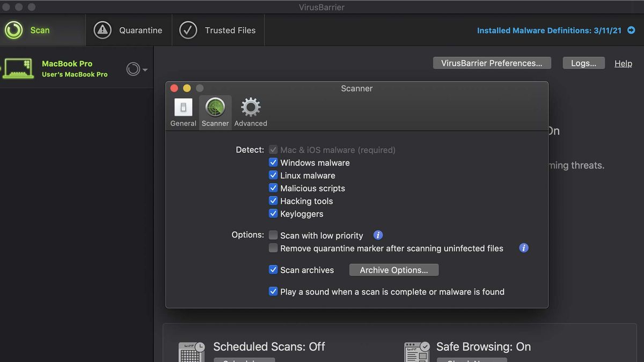The width and height of the screenshot is (644, 362).
Task: Open the Advanced preferences pane gear icon
Action: [250, 107]
